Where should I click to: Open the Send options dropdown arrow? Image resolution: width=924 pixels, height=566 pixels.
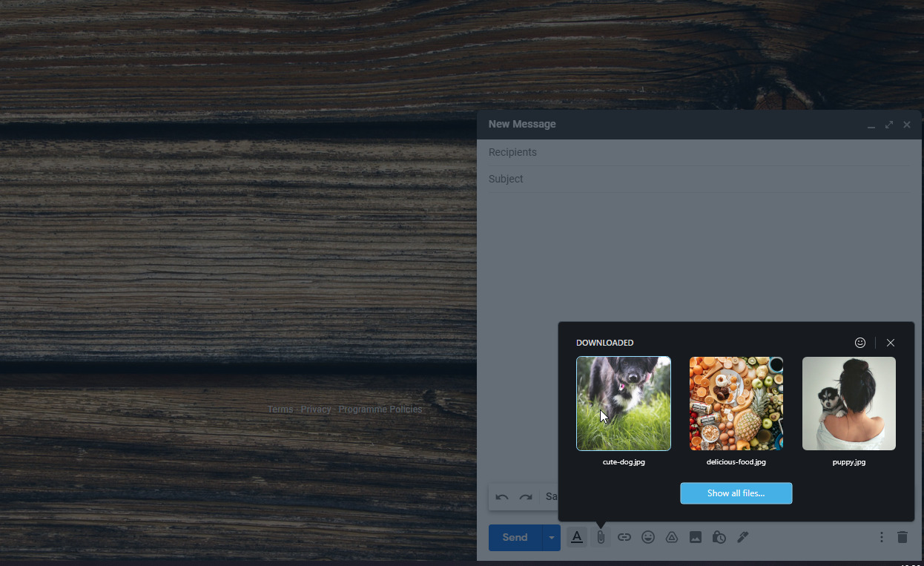click(551, 537)
